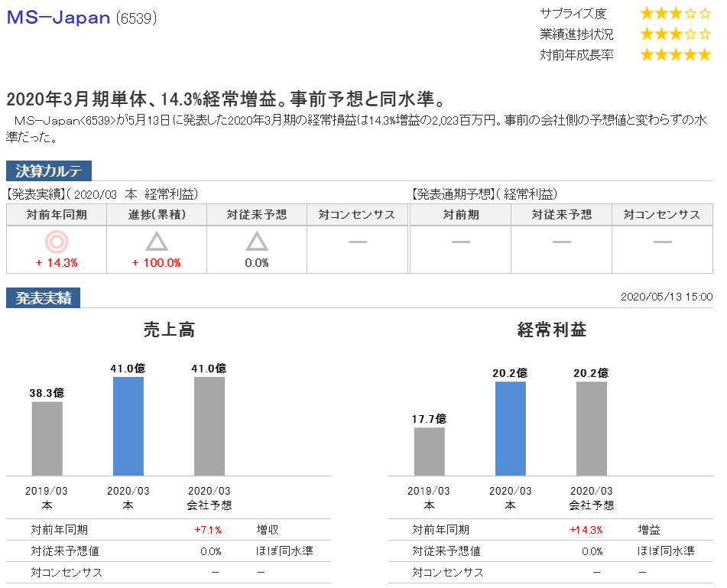Click the 2020/03 会社予想 label under sales chart

coord(209,498)
